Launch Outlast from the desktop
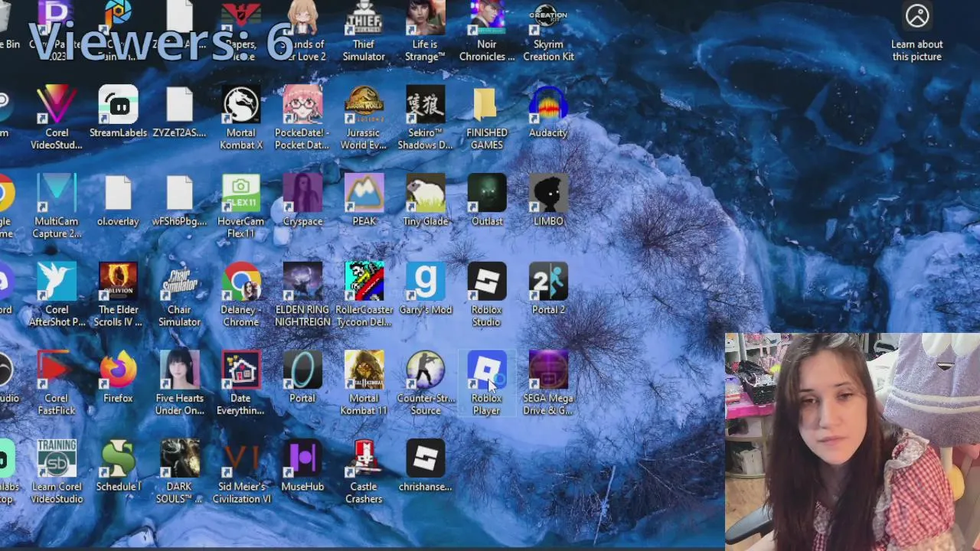Image resolution: width=980 pixels, height=551 pixels. click(x=487, y=201)
